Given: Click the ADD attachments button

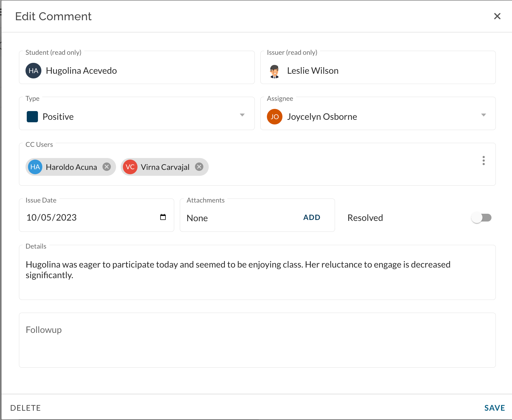Looking at the screenshot, I should click(312, 217).
